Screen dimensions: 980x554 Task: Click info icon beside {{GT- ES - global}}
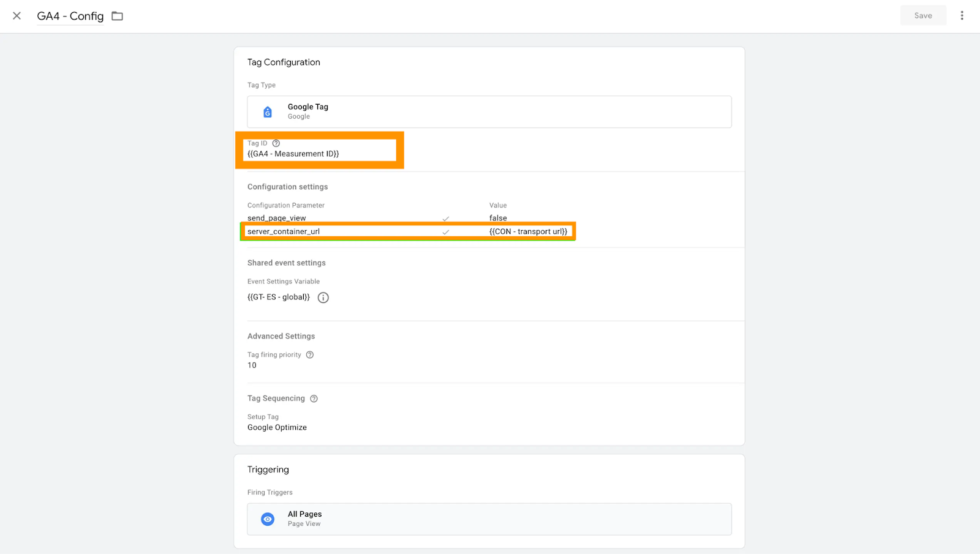click(x=323, y=298)
